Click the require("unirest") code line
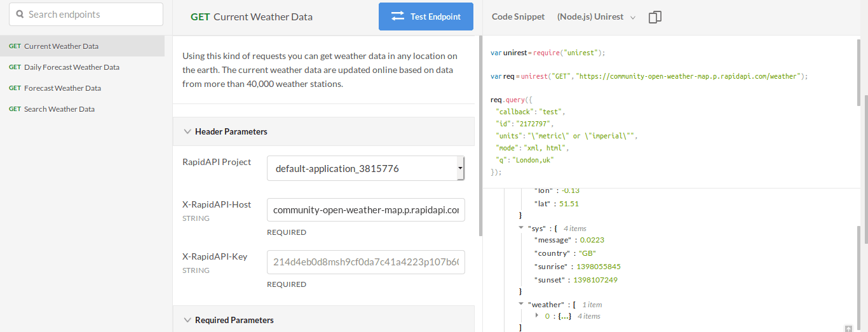The width and height of the screenshot is (868, 332). click(548, 53)
